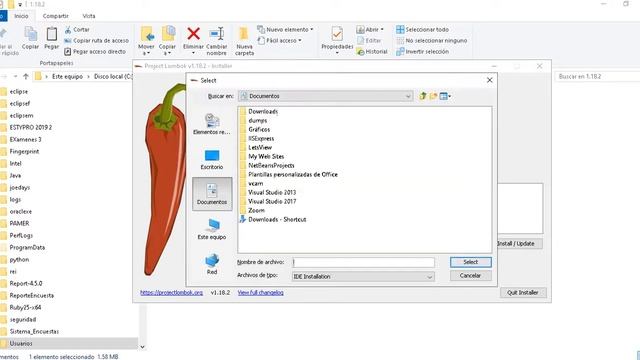The height and width of the screenshot is (360, 640).
Task: Switch to Compartir ribbon tab
Action: [56, 16]
